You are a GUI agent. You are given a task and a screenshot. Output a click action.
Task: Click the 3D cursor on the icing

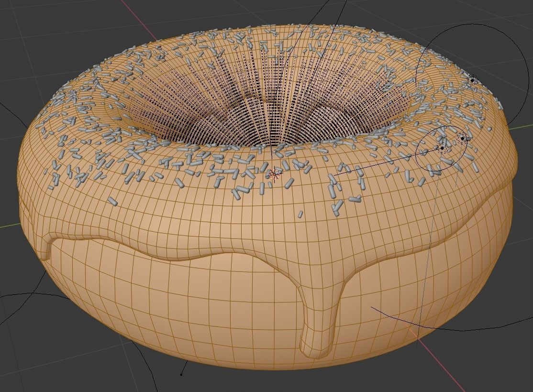pyautogui.click(x=275, y=174)
